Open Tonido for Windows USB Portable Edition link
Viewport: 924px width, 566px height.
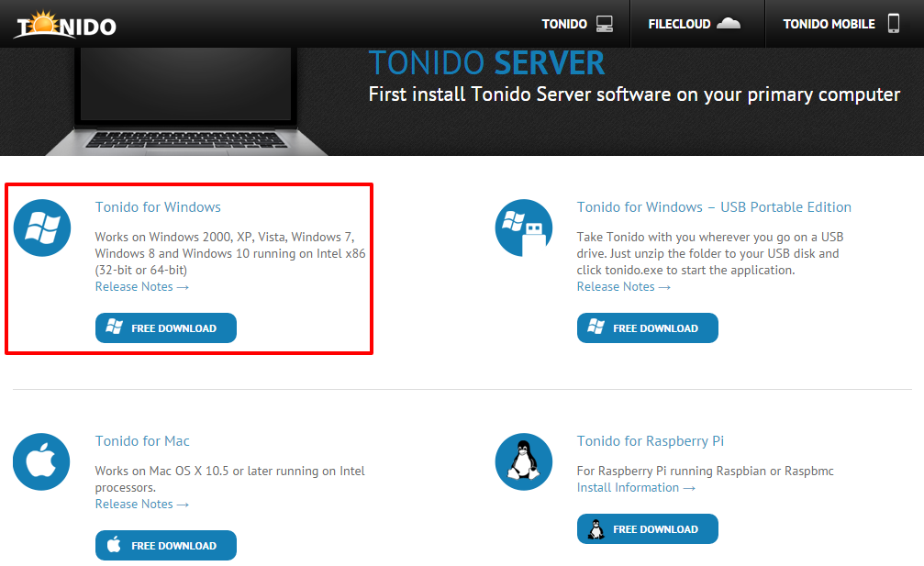pyautogui.click(x=714, y=207)
